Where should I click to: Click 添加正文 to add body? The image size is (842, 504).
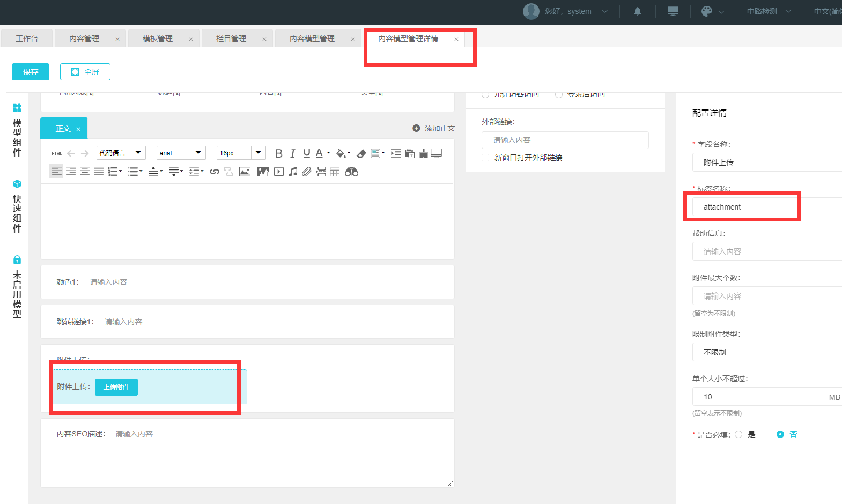433,128
